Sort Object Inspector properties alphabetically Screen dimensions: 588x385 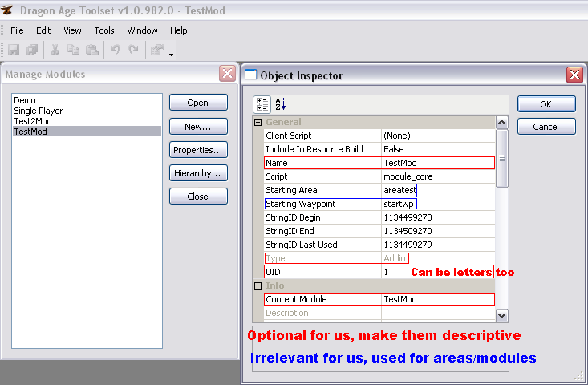click(280, 104)
